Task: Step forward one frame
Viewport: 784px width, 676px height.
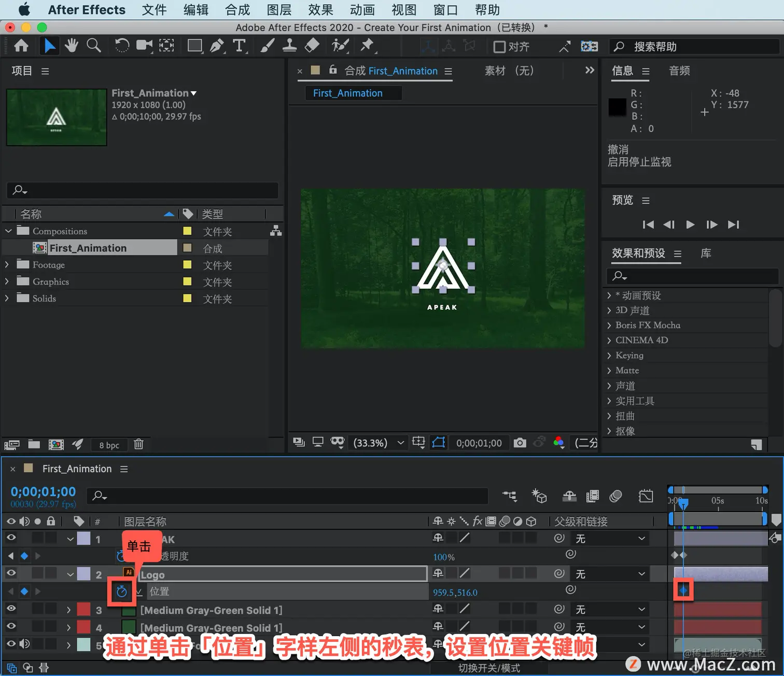Action: [712, 224]
